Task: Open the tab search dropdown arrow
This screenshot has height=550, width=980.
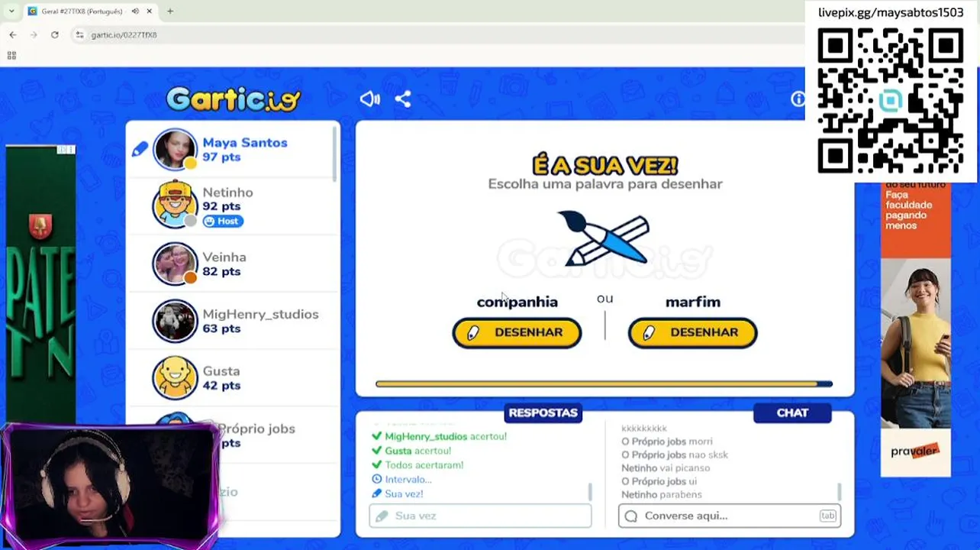Action: tap(11, 11)
